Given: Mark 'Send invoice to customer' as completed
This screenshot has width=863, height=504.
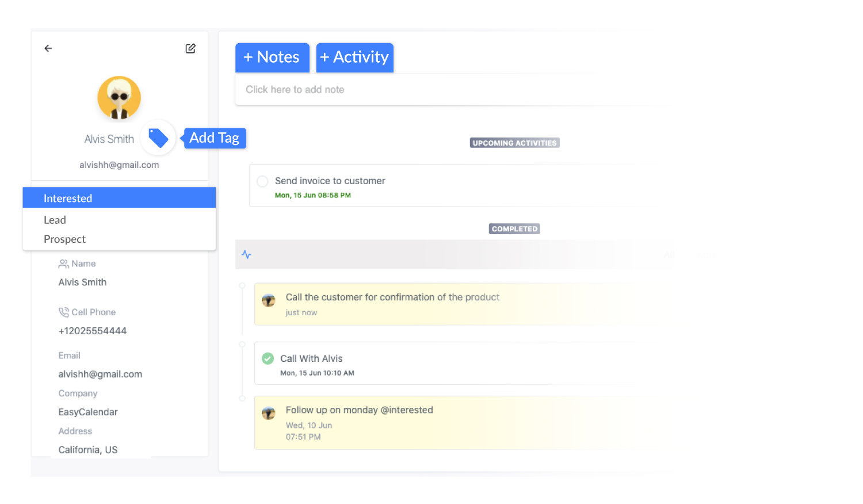Looking at the screenshot, I should point(262,181).
